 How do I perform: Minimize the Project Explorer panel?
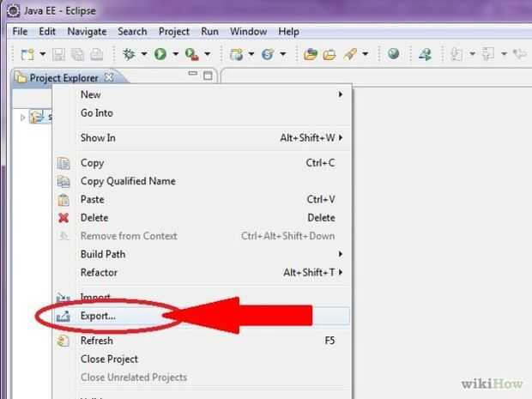[193, 73]
